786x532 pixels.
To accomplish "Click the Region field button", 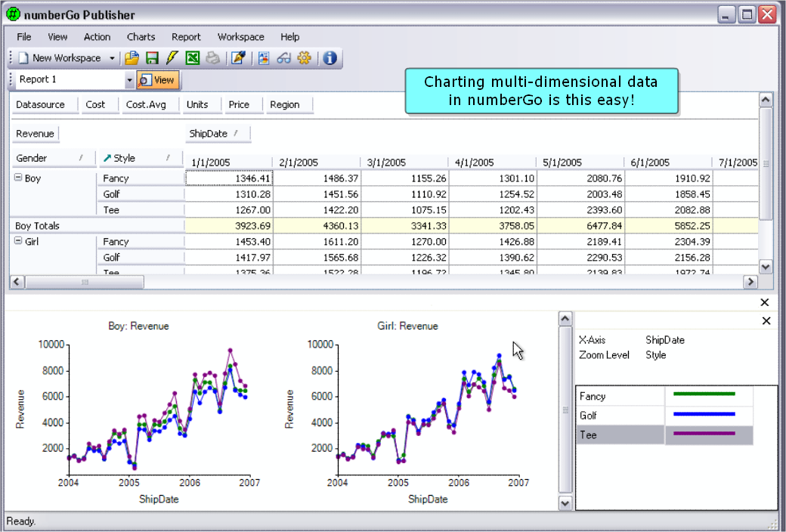I will pyautogui.click(x=289, y=105).
